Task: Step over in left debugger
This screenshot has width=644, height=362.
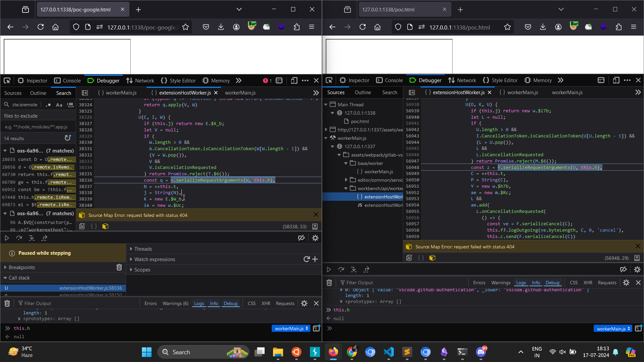Action: click(19, 238)
